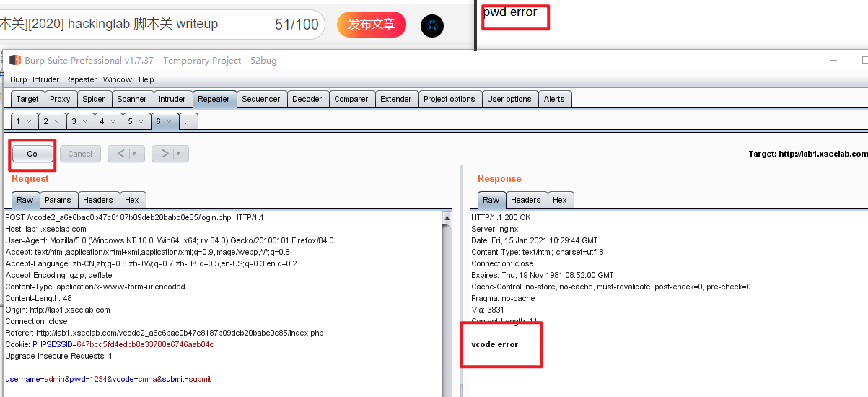Select the Request Hex view tab
The width and height of the screenshot is (868, 397).
coord(132,200)
